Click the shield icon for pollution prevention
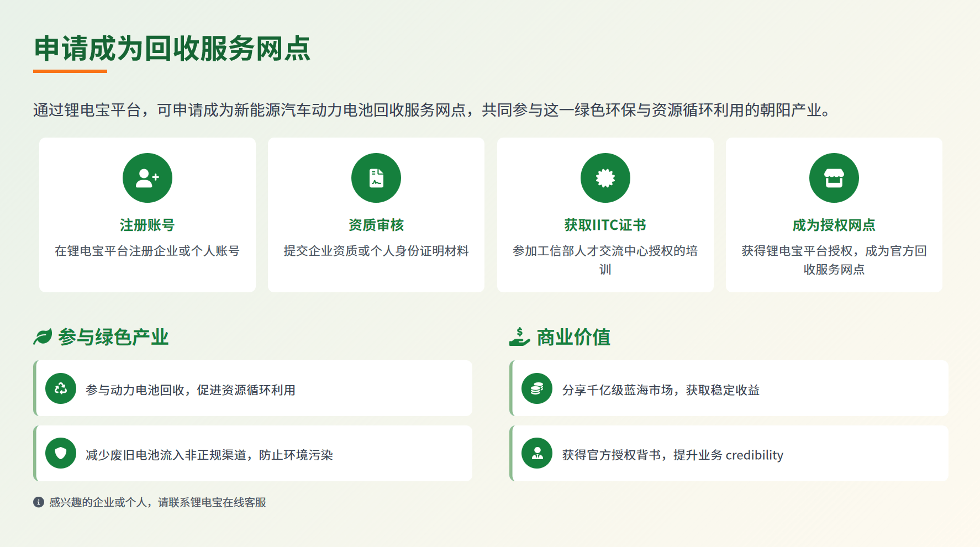 (x=61, y=453)
